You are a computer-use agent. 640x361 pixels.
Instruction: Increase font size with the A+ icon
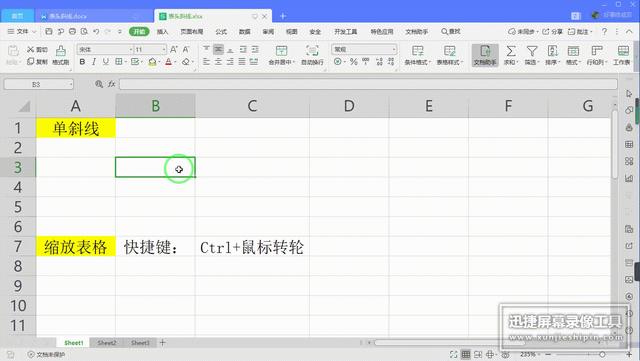tap(174, 49)
